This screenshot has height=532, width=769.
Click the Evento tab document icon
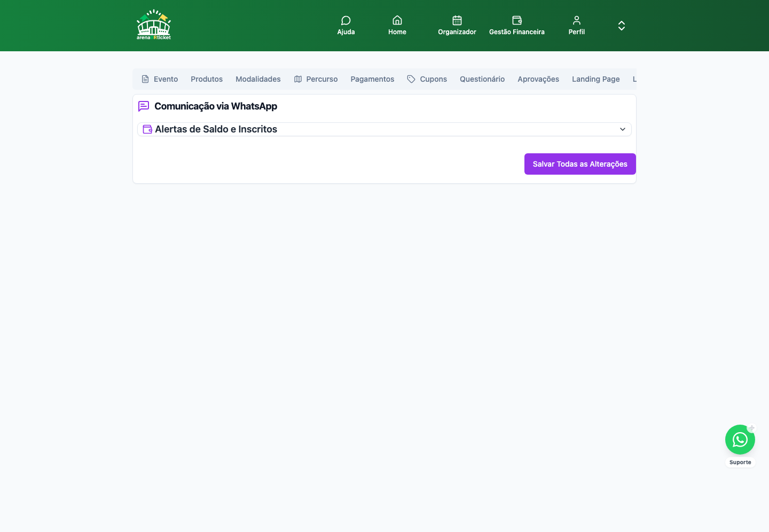coord(145,79)
